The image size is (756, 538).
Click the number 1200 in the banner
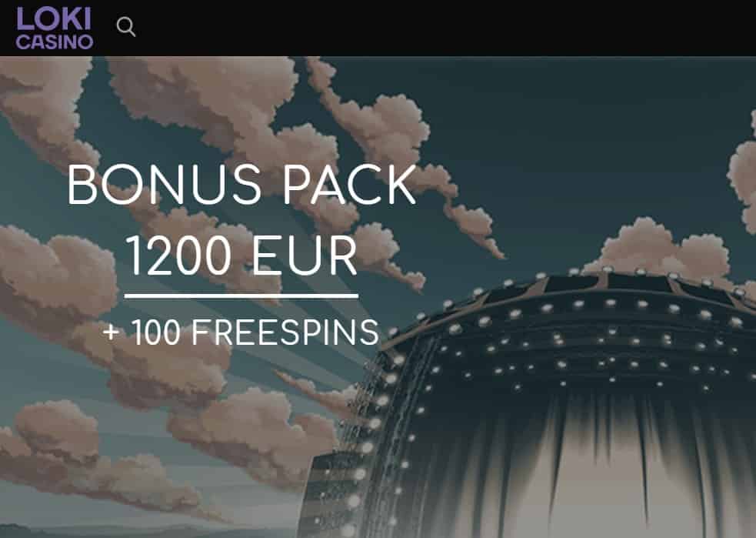pos(178,256)
